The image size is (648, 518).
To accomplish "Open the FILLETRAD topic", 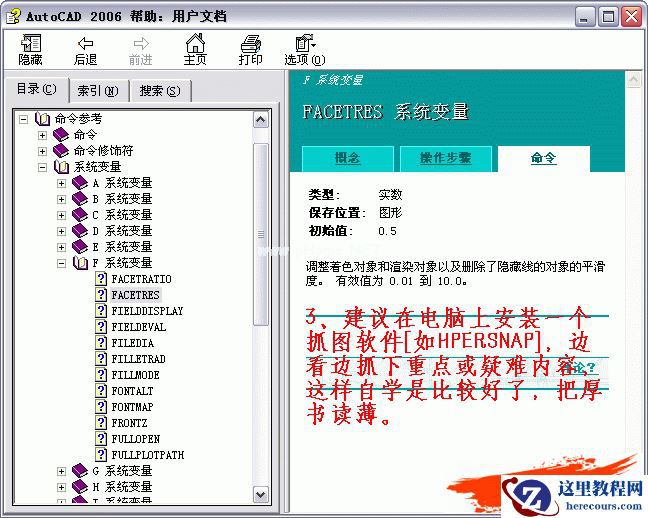I will coord(138,359).
